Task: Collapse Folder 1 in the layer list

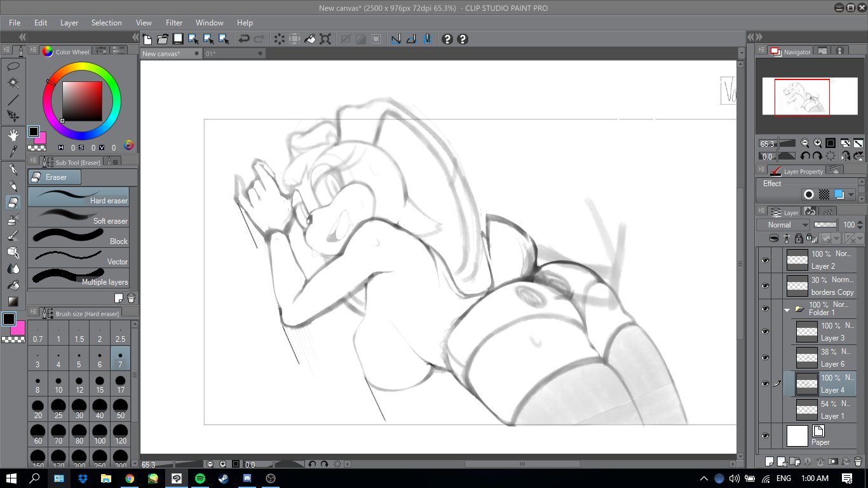Action: [787, 309]
